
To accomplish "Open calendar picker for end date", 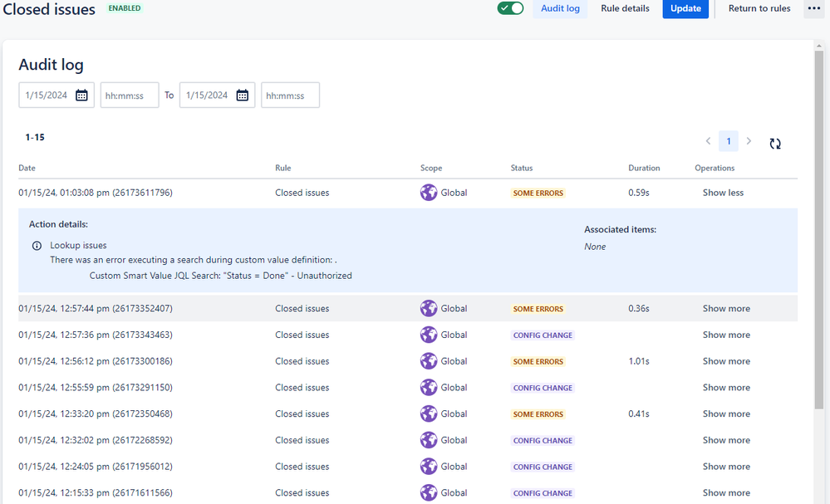I will tap(243, 95).
